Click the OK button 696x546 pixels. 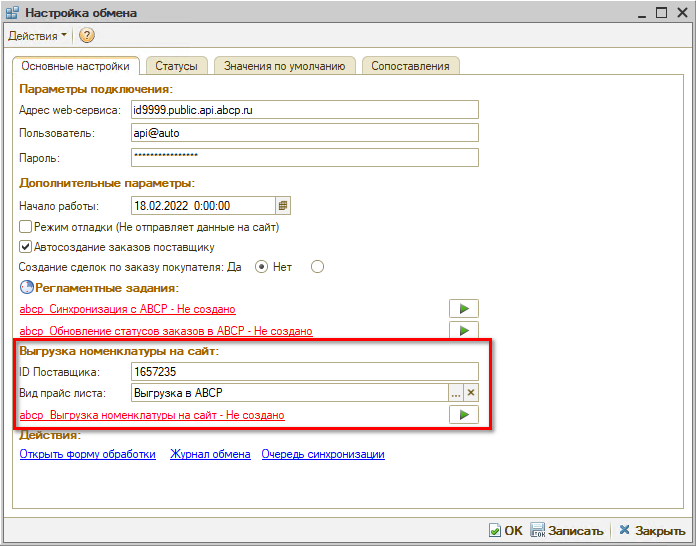coord(506,530)
